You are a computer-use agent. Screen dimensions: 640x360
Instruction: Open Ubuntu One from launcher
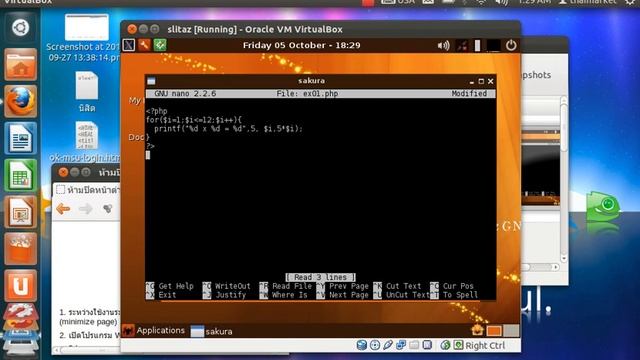coord(20,286)
